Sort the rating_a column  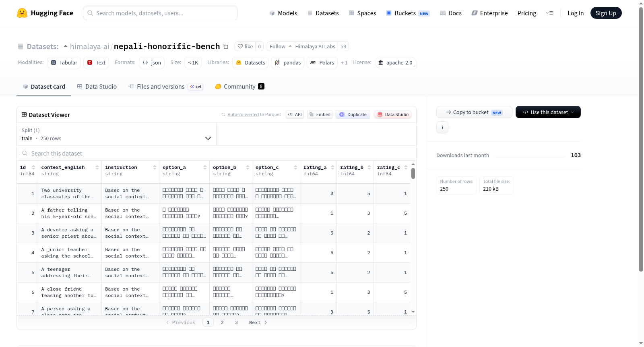pyautogui.click(x=332, y=167)
